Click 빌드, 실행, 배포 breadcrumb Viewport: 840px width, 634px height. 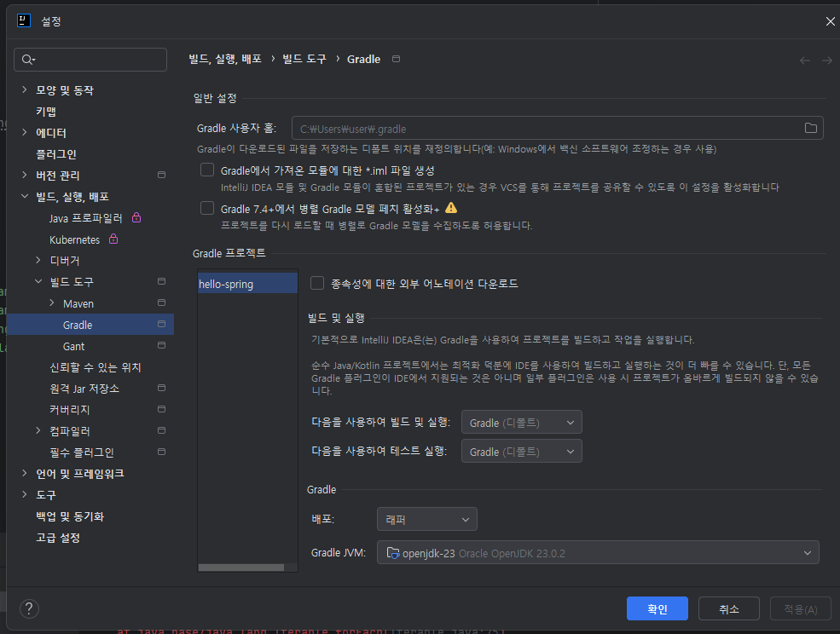click(x=225, y=59)
